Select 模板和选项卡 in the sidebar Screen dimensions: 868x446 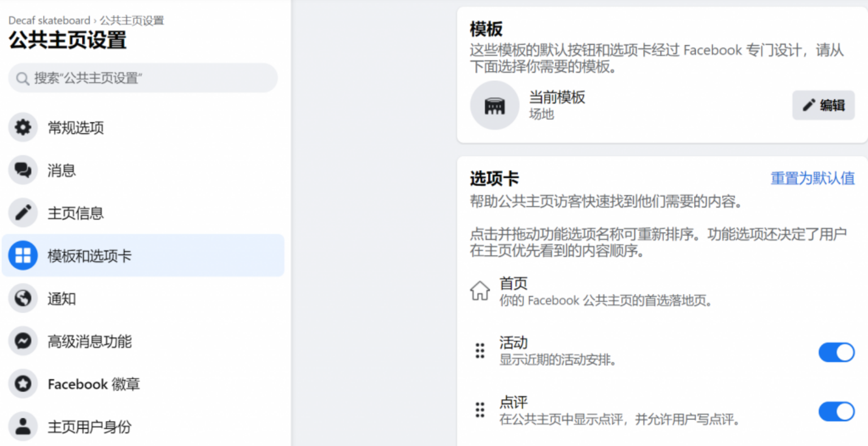coord(143,256)
